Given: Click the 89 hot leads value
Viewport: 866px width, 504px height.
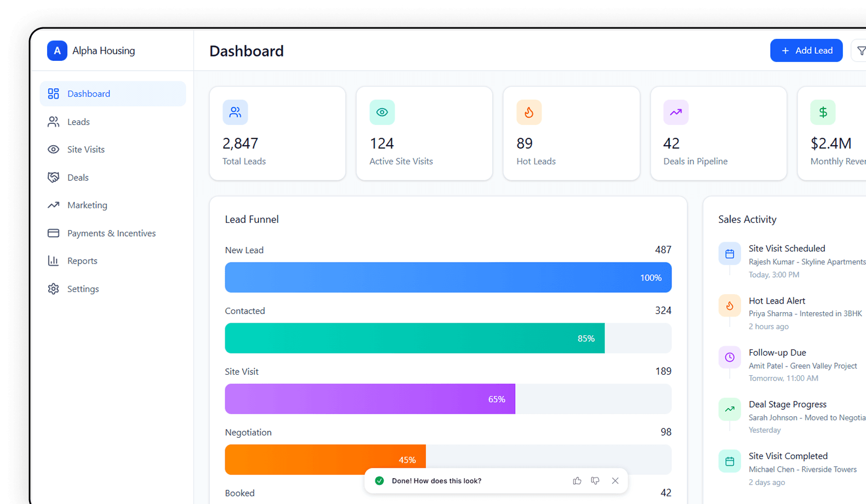Looking at the screenshot, I should 525,144.
